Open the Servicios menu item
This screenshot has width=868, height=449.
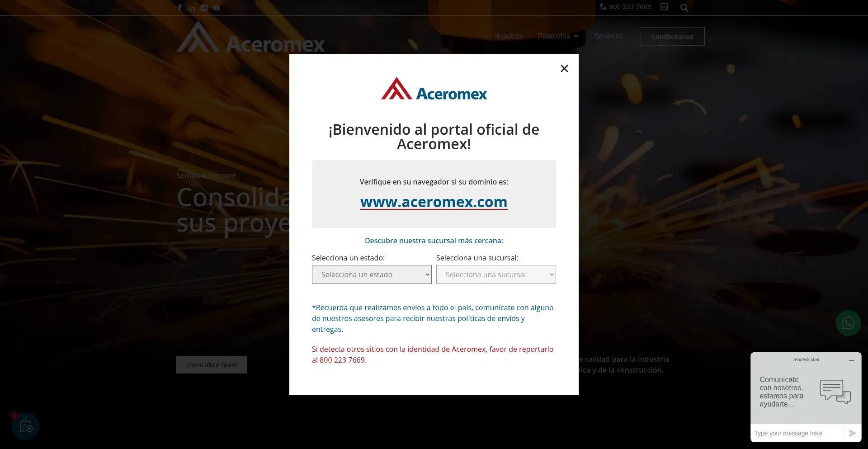coord(609,36)
